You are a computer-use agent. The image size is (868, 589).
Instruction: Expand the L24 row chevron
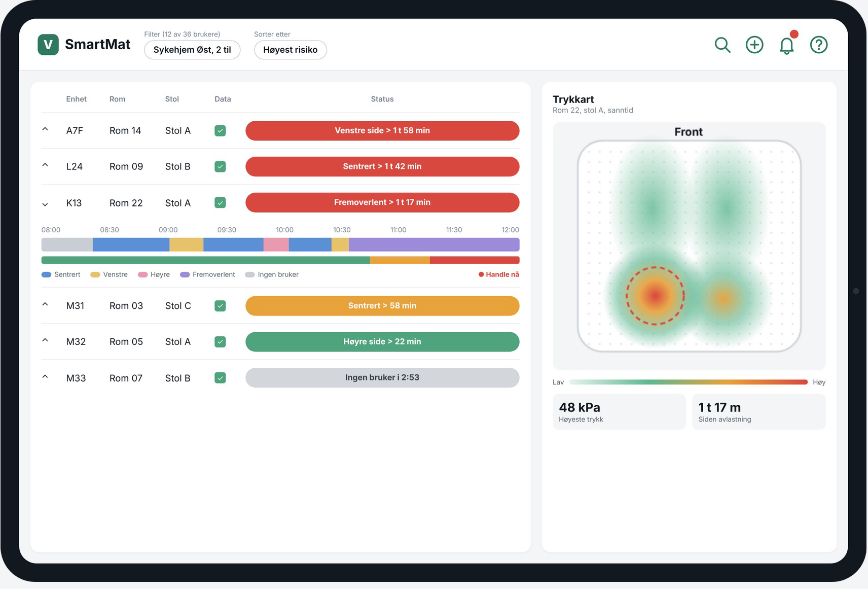45,165
